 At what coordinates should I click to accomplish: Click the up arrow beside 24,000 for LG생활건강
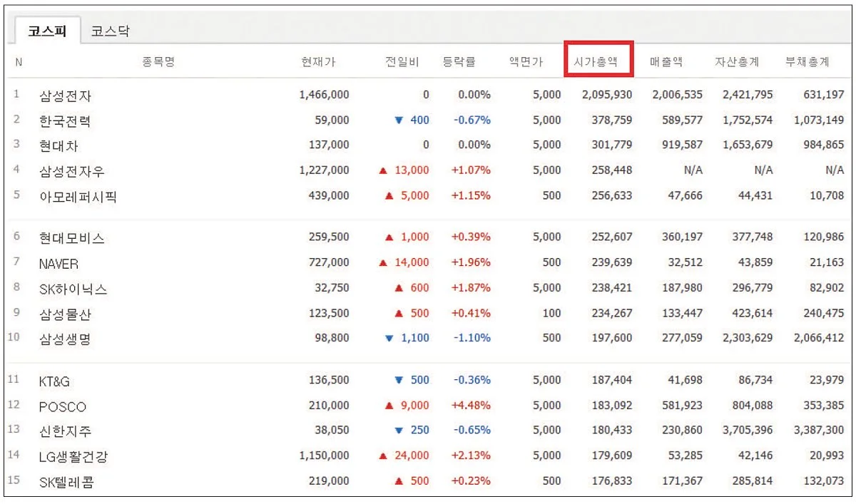[384, 456]
